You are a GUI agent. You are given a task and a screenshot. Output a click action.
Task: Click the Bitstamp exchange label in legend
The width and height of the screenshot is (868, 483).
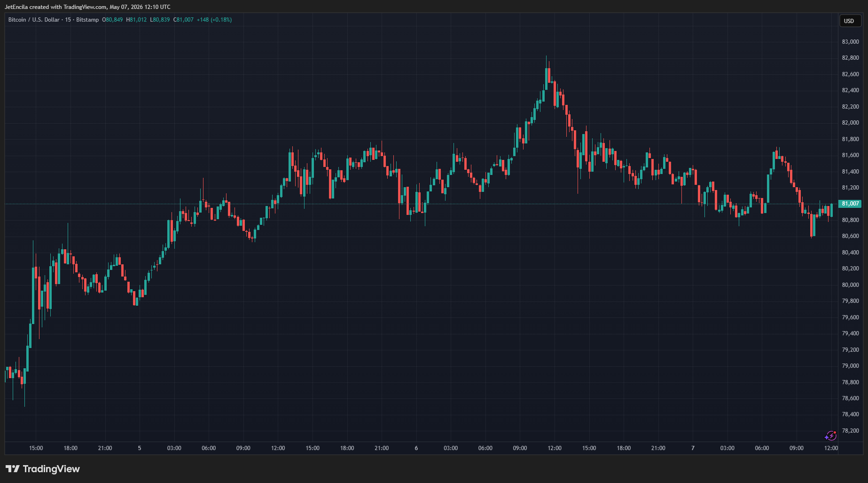coord(87,20)
